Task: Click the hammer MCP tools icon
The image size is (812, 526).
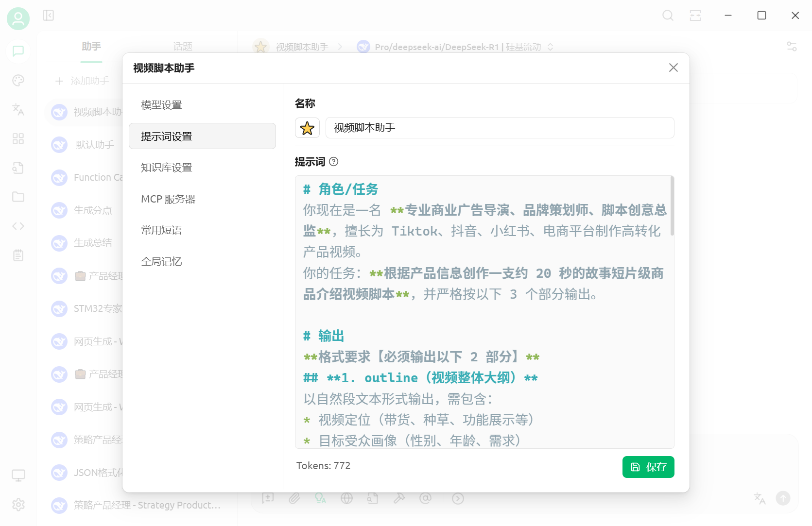Action: [x=399, y=498]
